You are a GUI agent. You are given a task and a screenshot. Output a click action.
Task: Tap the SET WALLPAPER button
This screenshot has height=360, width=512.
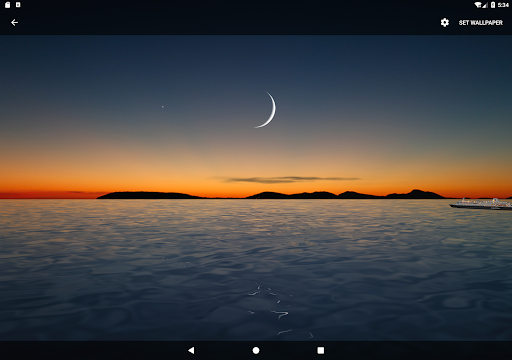480,23
